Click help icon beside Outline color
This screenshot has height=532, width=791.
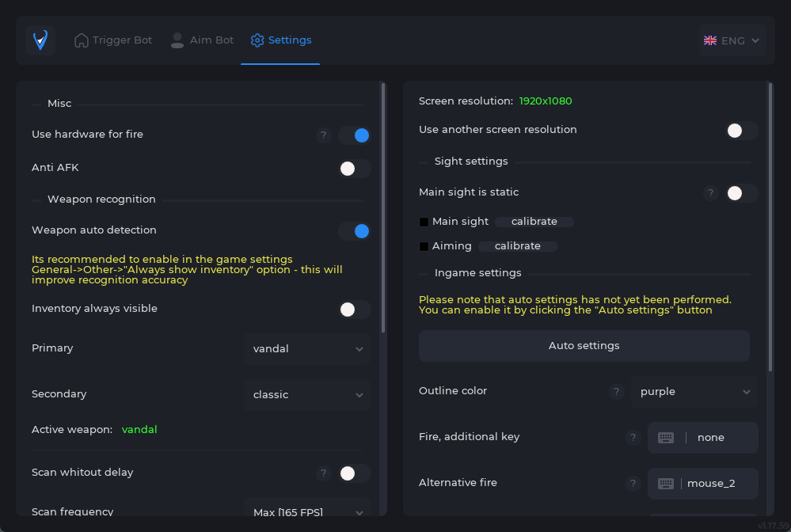coord(617,391)
